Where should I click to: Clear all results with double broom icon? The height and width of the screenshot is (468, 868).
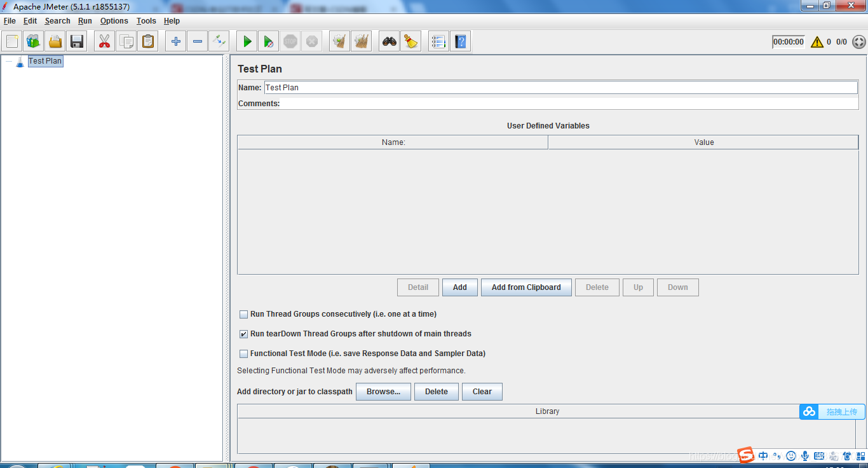click(362, 42)
